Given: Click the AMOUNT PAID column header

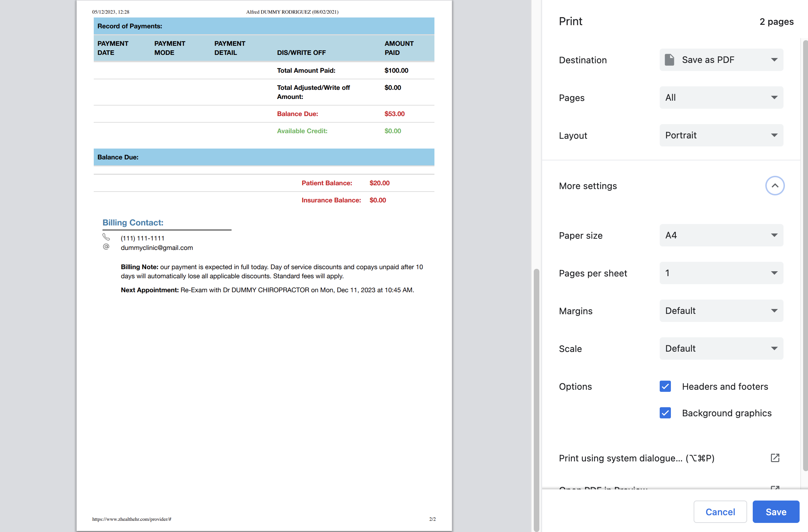Looking at the screenshot, I should coord(399,48).
